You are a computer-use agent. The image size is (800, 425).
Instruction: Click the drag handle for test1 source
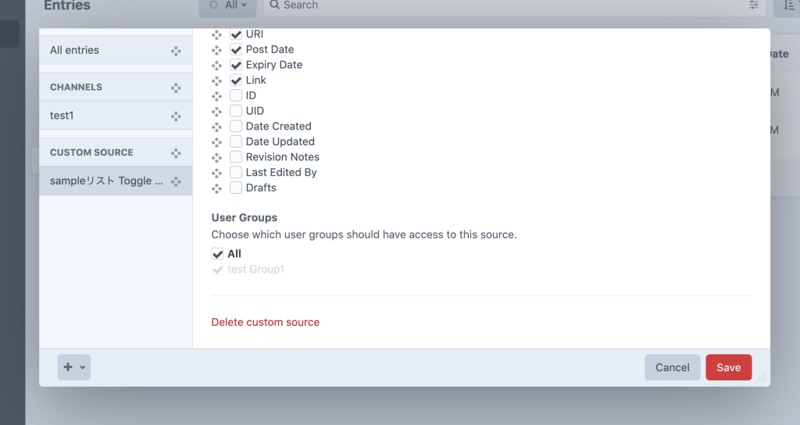pyautogui.click(x=176, y=116)
